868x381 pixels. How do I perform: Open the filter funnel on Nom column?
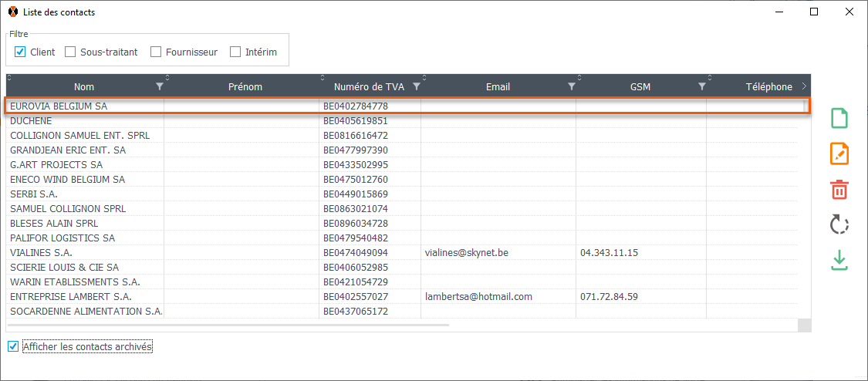pyautogui.click(x=160, y=86)
